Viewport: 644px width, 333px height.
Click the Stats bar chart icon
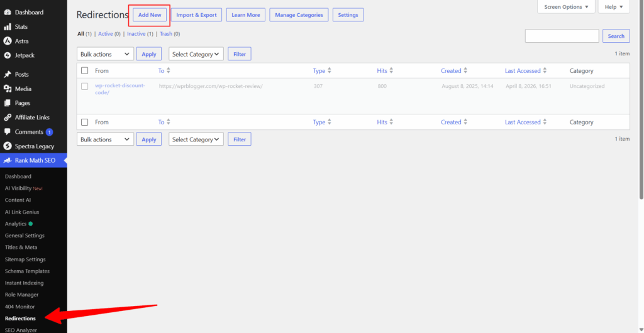pyautogui.click(x=7, y=26)
